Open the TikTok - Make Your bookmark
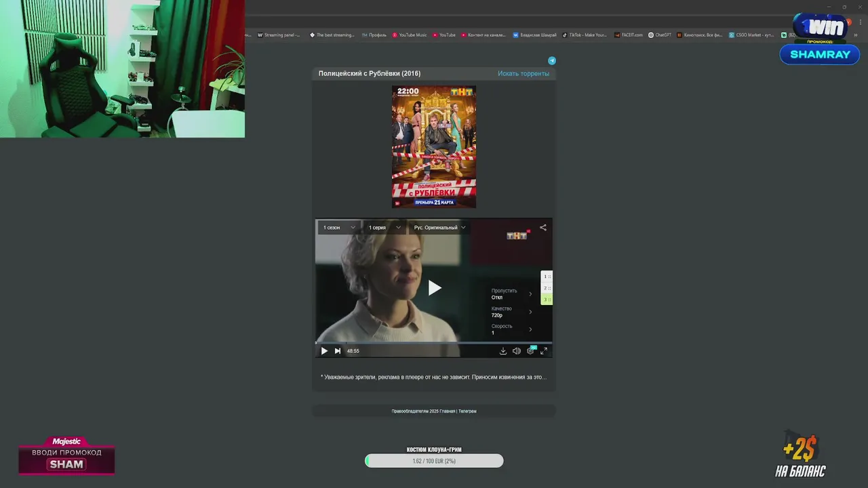Screen dimensions: 868x488 pyautogui.click(x=585, y=35)
